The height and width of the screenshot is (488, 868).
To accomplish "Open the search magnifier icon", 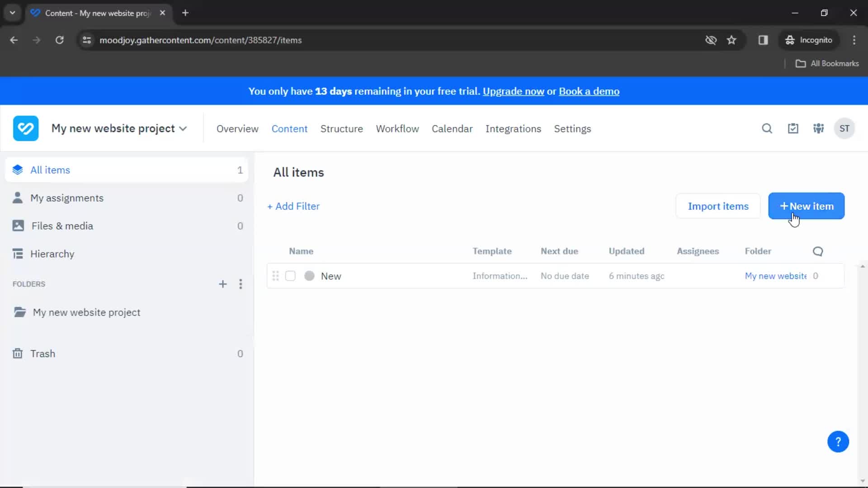I will pyautogui.click(x=767, y=128).
